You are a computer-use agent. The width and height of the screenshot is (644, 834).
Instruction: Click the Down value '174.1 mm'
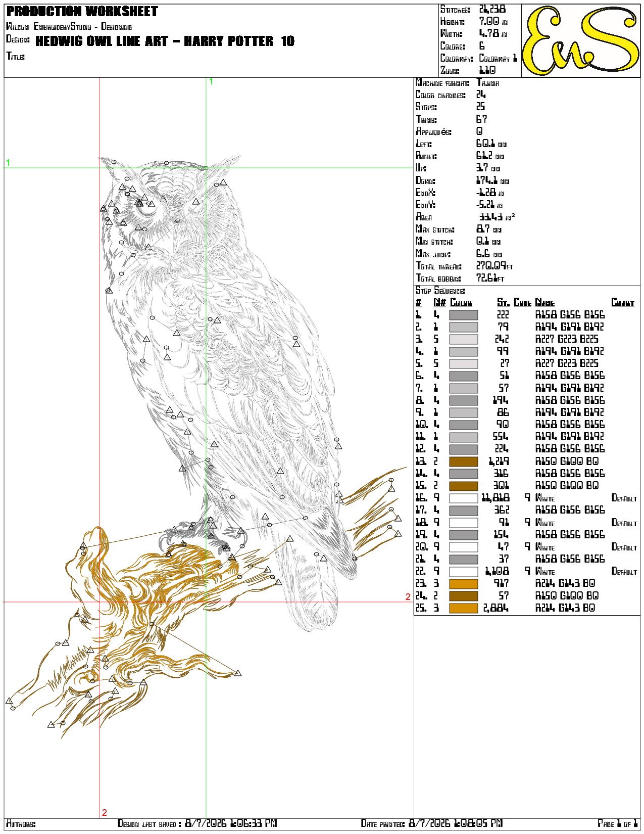click(492, 180)
